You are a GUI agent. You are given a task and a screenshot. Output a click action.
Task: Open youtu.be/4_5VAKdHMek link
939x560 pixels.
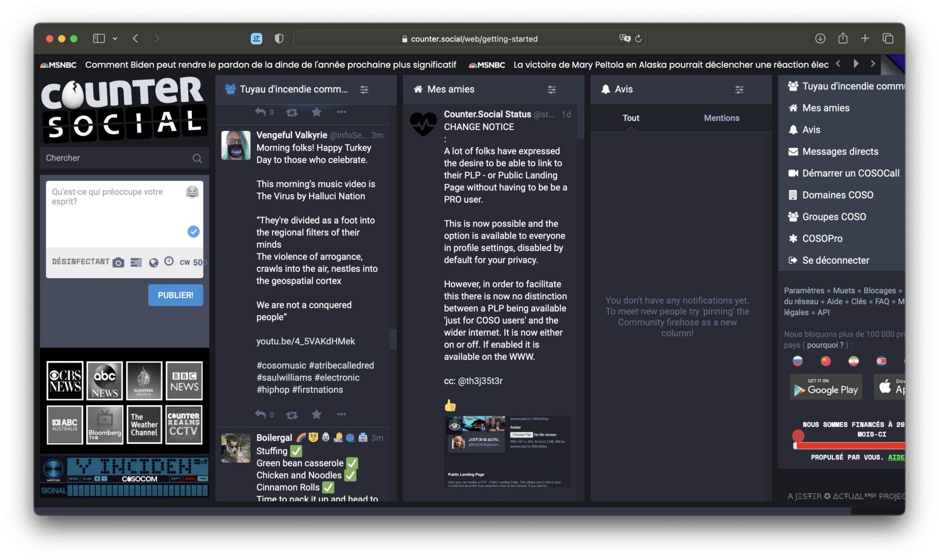coord(306,342)
